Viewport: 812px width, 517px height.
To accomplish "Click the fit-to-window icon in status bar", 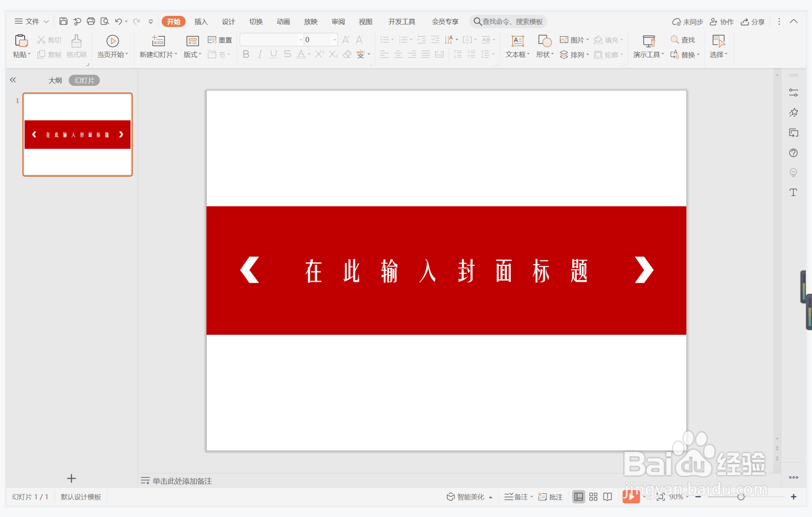I will tap(661, 497).
